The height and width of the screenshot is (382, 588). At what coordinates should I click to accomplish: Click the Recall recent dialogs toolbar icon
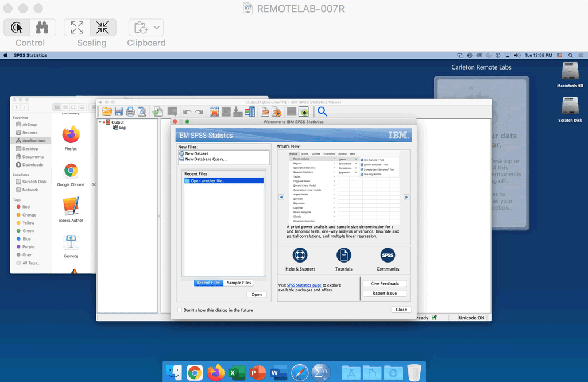pyautogui.click(x=172, y=111)
